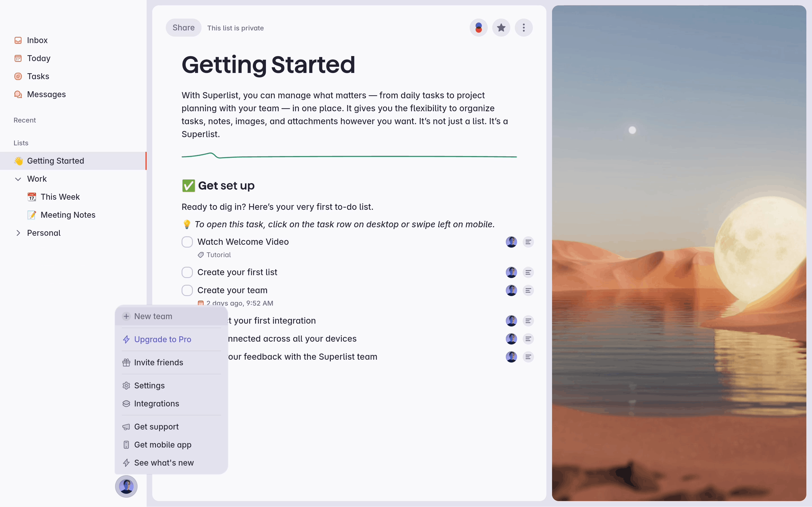Open details icon for Watch Welcome Video
Image resolution: width=812 pixels, height=507 pixels.
click(x=528, y=242)
